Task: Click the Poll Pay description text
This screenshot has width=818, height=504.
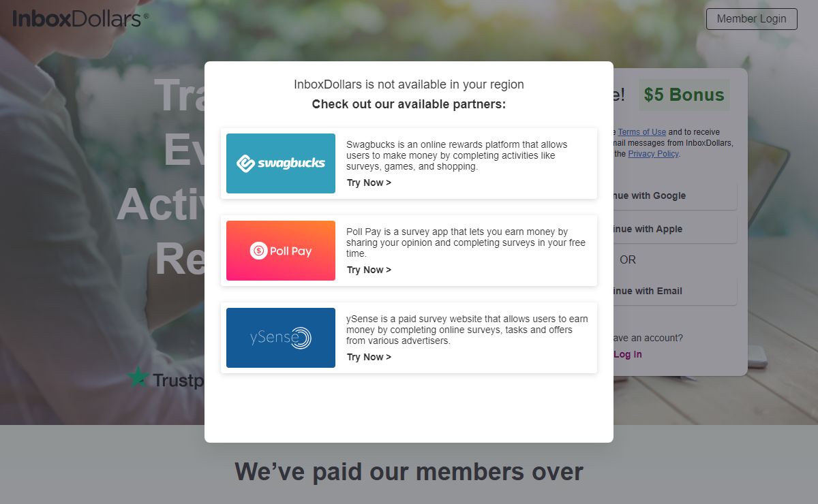Action: click(x=466, y=242)
